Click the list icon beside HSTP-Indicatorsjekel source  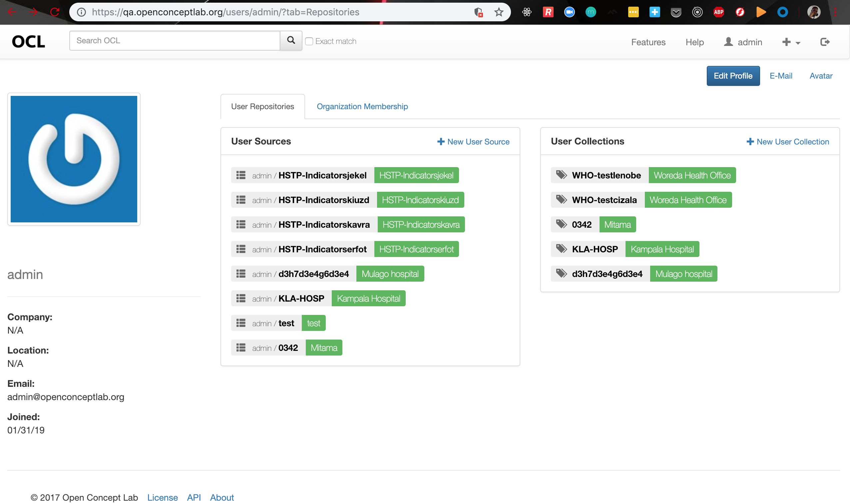(241, 175)
